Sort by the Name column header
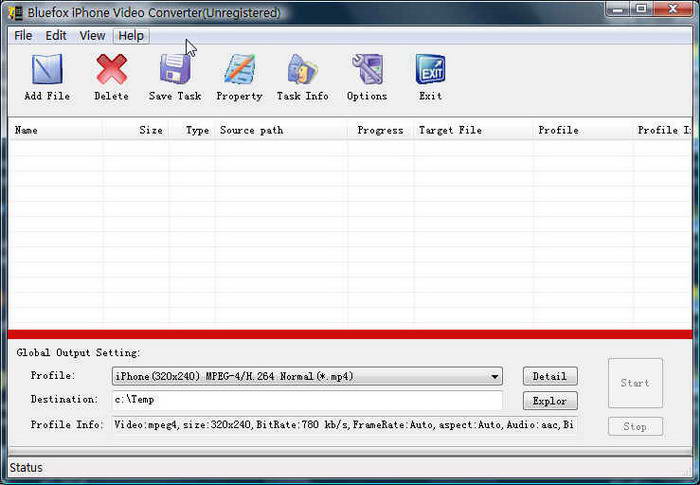Viewport: 700px width, 485px height. tap(56, 130)
